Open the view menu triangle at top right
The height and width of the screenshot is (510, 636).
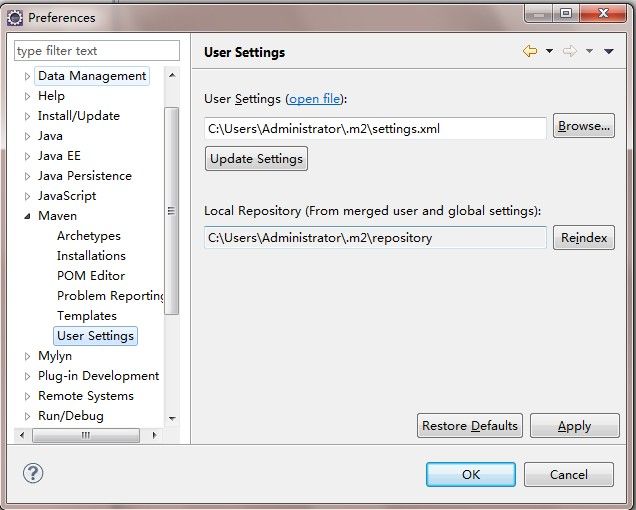point(608,51)
